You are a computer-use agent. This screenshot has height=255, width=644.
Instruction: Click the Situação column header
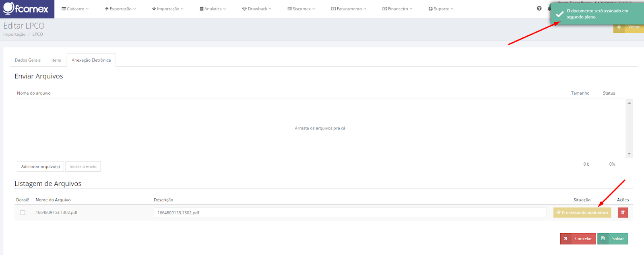coord(582,200)
